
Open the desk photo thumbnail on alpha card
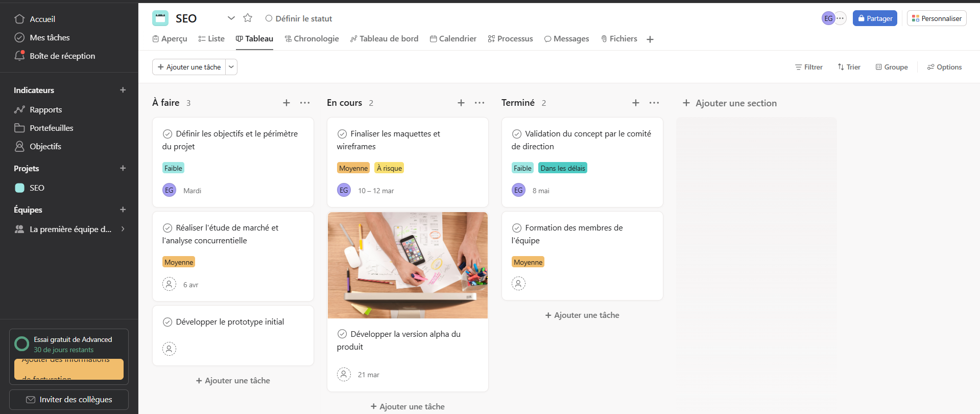pyautogui.click(x=408, y=265)
